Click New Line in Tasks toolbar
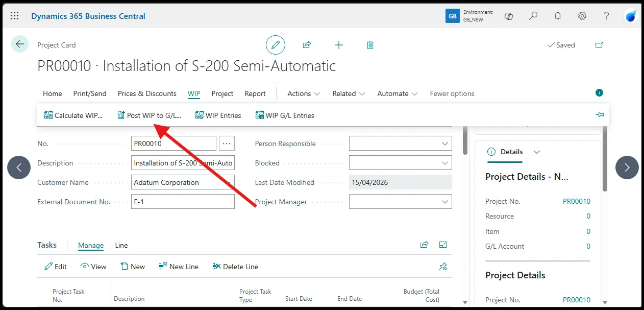The image size is (644, 310). [179, 267]
